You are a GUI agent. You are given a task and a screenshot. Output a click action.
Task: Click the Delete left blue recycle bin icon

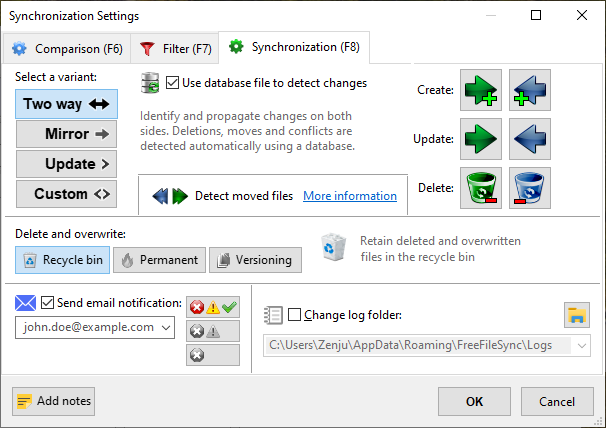tap(530, 188)
